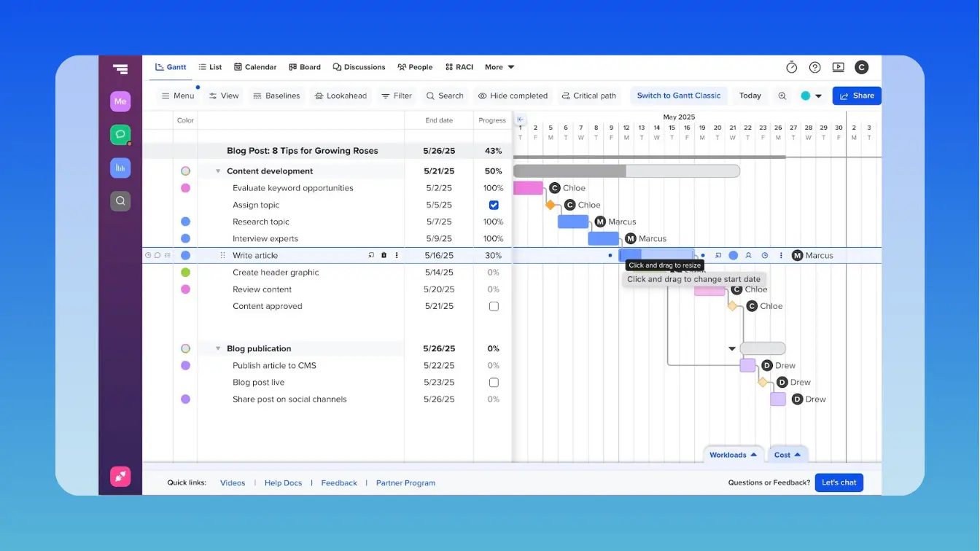Click the help question mark icon

click(x=814, y=66)
